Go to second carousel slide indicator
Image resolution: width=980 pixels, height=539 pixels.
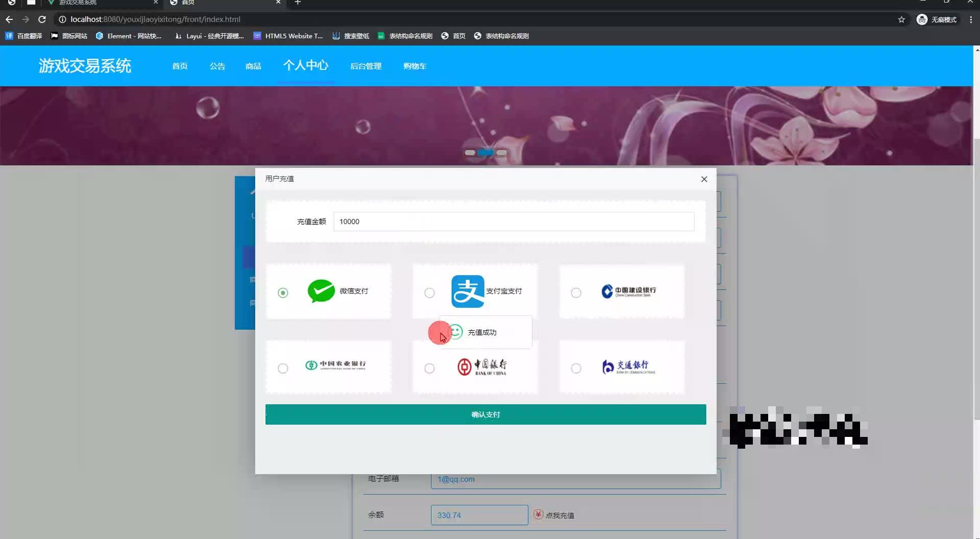pyautogui.click(x=485, y=153)
